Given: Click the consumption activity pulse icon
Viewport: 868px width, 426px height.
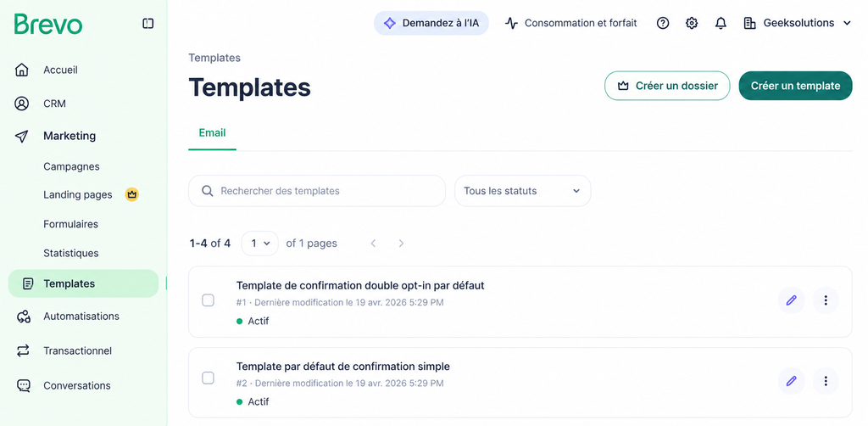Looking at the screenshot, I should pos(511,23).
